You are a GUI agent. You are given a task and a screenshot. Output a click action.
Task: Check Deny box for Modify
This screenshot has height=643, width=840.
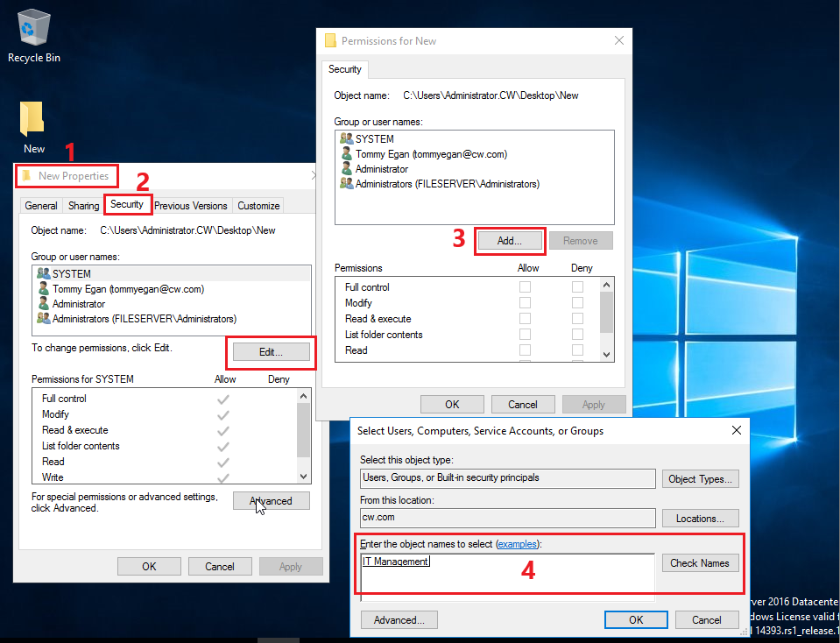point(578,303)
